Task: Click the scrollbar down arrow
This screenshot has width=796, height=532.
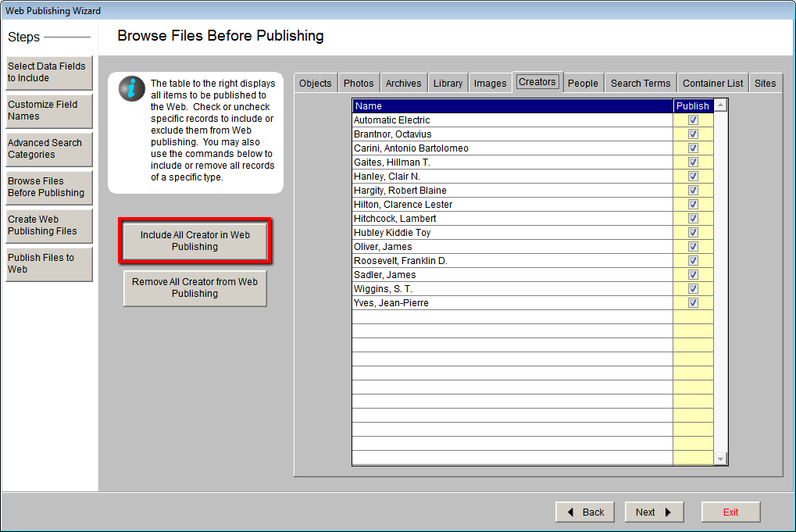Action: pos(720,458)
